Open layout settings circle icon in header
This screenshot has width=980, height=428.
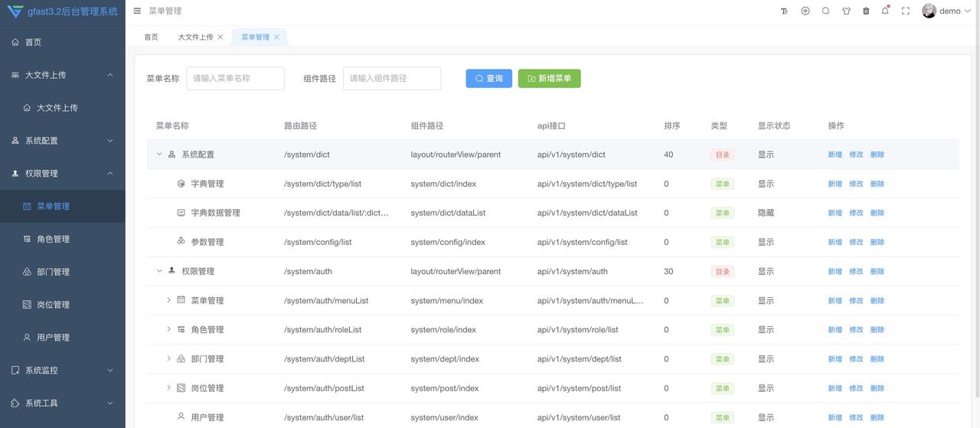click(x=805, y=11)
